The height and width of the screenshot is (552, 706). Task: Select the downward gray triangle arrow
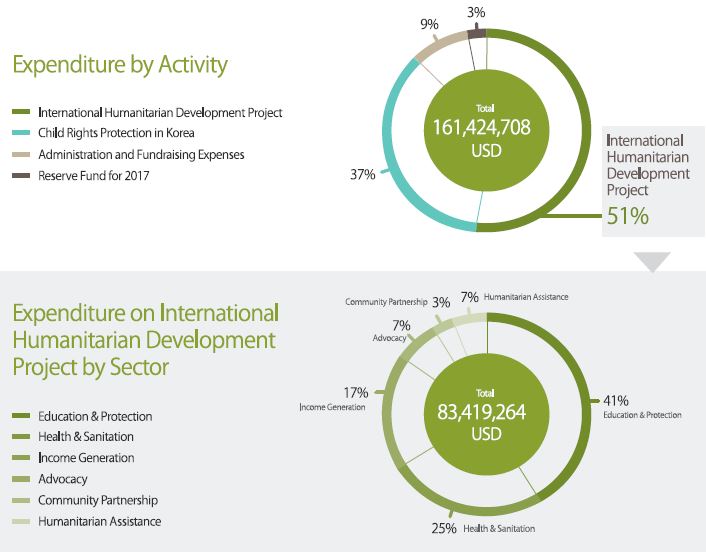652,261
